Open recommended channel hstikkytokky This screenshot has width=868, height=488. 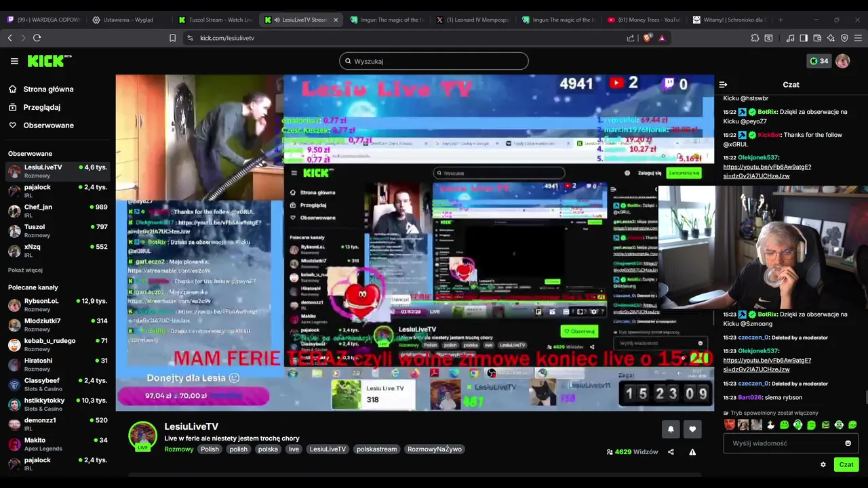click(58, 404)
